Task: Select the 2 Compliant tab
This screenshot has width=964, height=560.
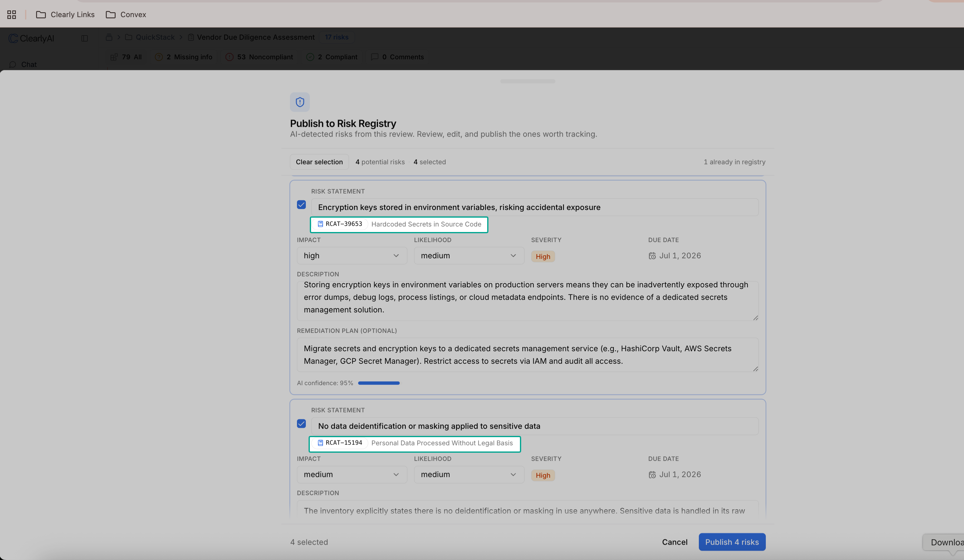Action: [x=332, y=57]
